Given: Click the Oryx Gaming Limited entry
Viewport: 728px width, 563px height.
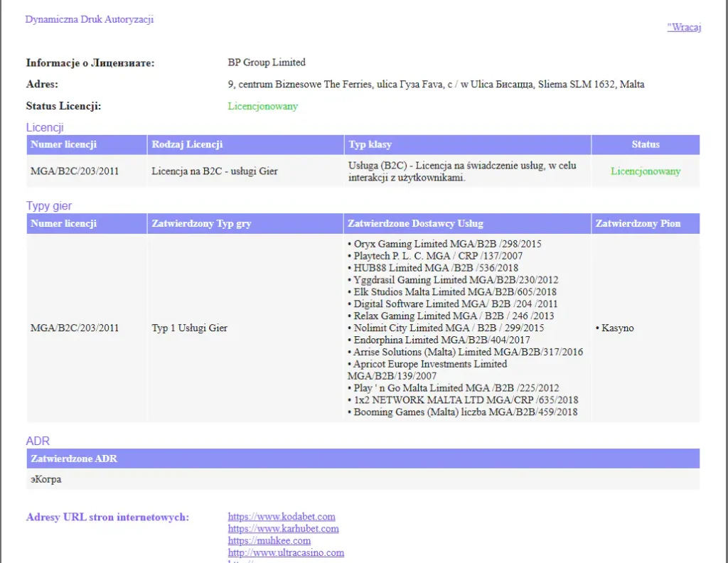Looking at the screenshot, I should click(444, 244).
